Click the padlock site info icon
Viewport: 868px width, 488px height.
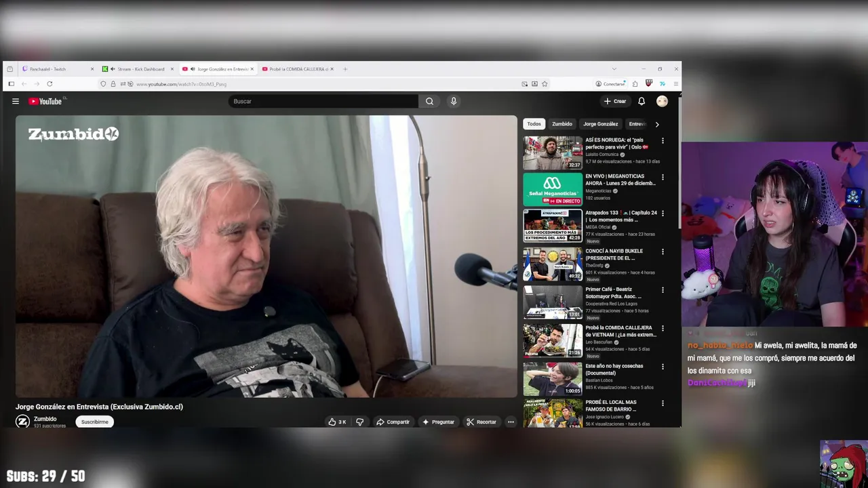113,84
